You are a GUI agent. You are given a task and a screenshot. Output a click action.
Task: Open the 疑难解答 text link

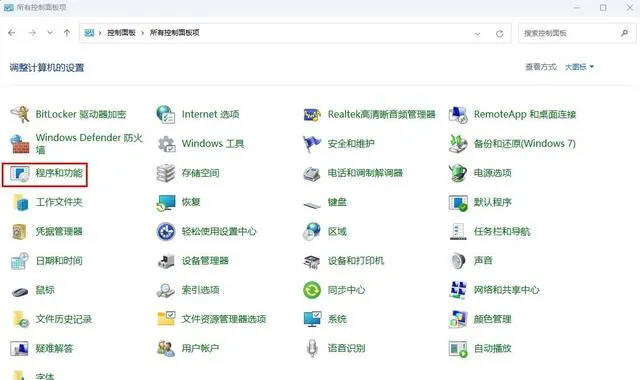[54, 349]
